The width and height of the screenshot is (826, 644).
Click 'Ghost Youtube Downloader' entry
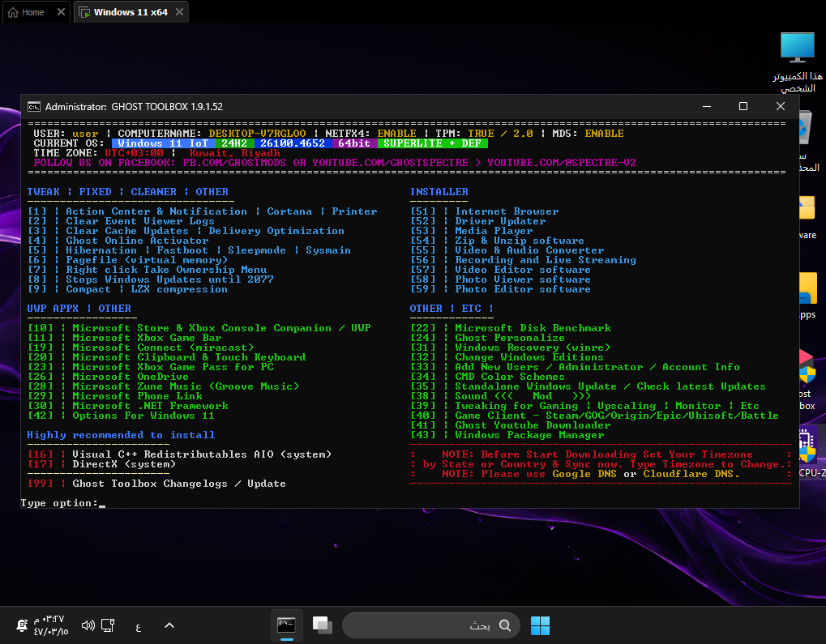511,425
